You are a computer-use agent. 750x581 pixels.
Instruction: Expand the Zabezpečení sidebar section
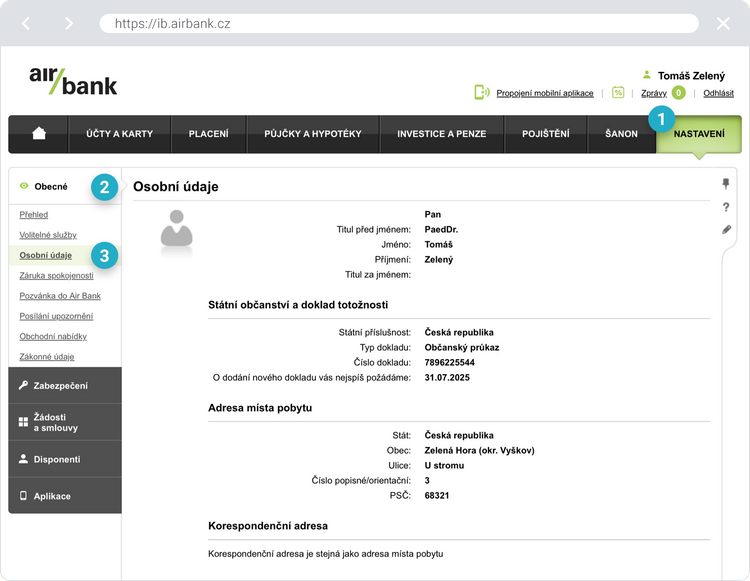65,385
